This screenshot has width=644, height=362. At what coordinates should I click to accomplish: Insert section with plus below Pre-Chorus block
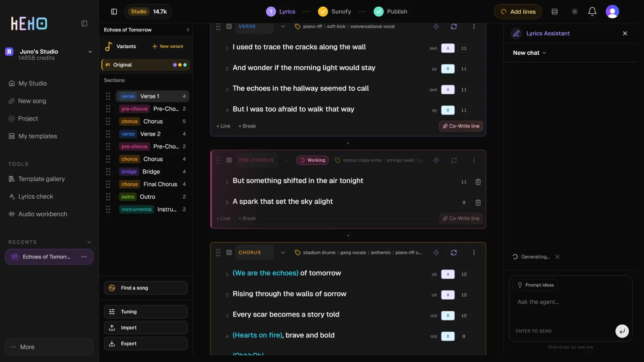[348, 235]
